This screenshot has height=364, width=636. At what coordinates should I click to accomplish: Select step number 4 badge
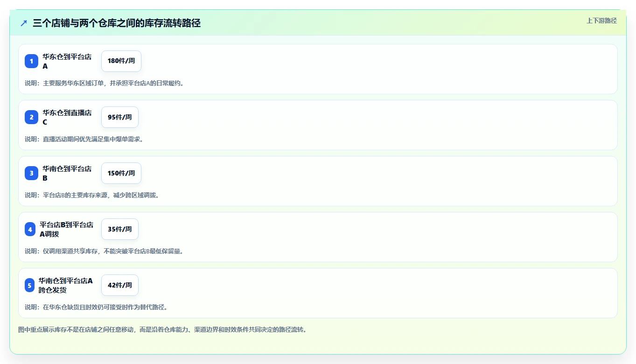coord(30,229)
